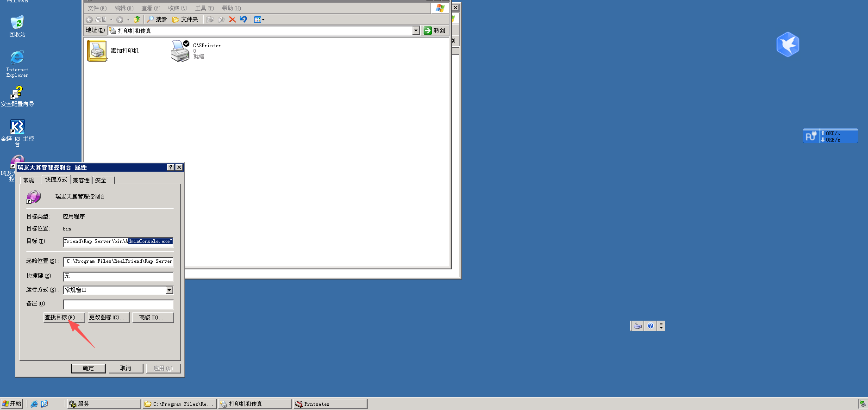Open the address bar dropdown arrow
The height and width of the screenshot is (410, 868).
[x=416, y=31]
